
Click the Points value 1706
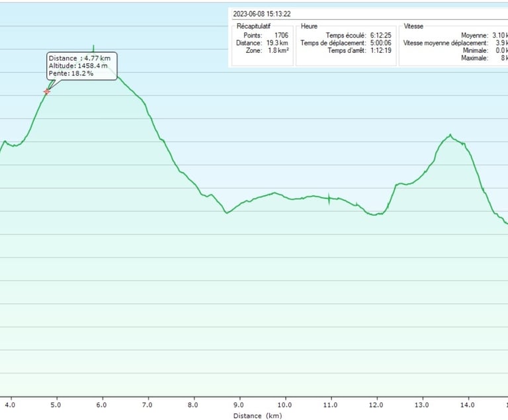click(x=281, y=35)
